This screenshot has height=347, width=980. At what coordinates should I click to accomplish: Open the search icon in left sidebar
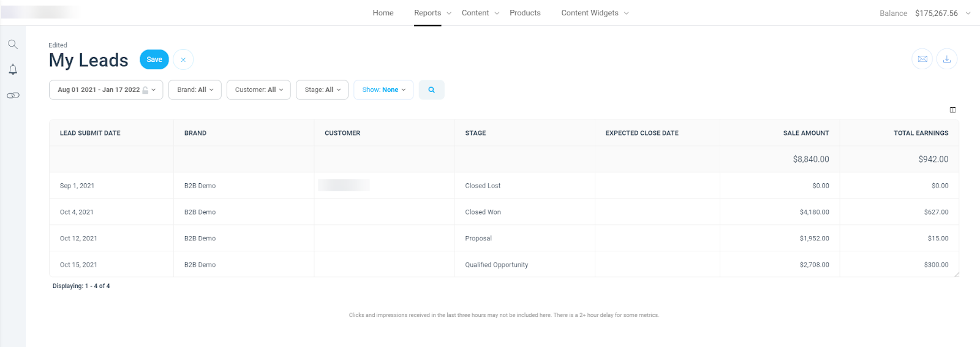click(13, 44)
